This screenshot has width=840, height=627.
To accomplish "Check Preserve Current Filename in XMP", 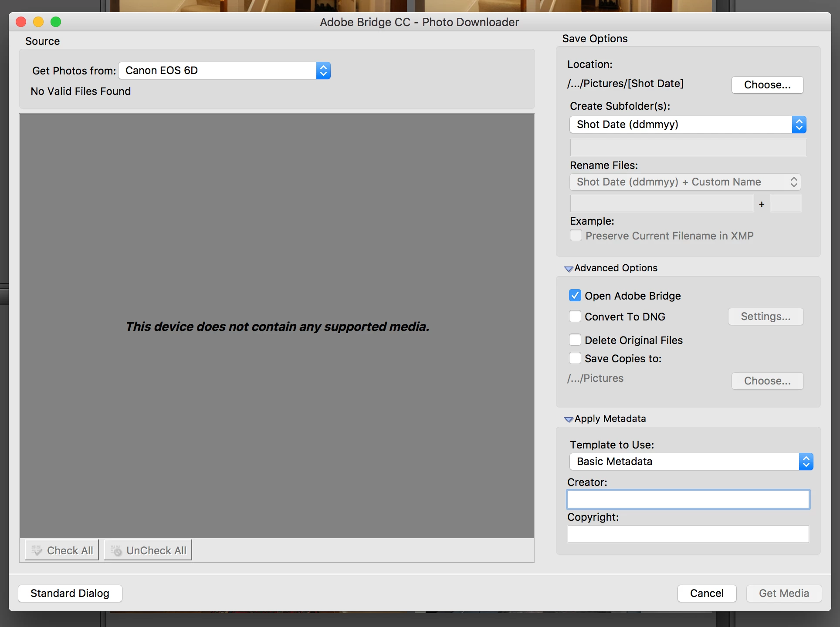I will point(576,236).
